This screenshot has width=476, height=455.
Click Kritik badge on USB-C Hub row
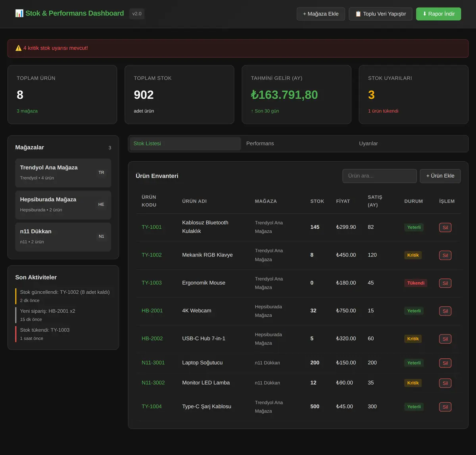pos(413,339)
